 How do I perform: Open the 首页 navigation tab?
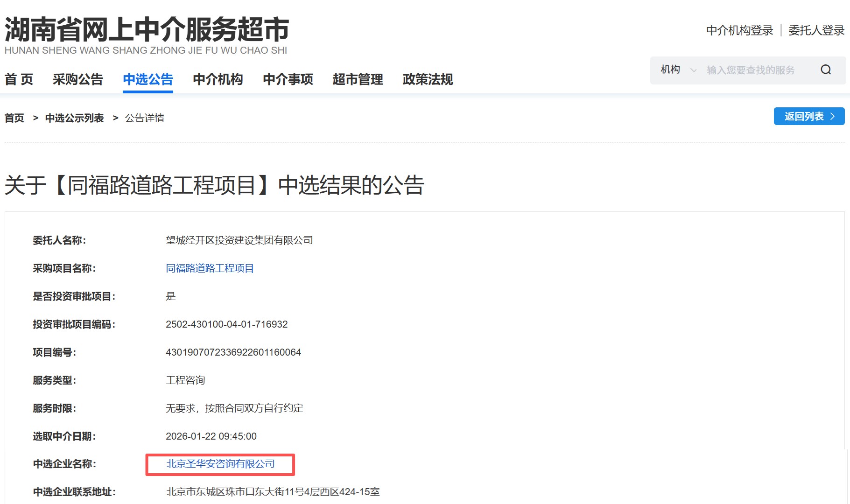coord(19,79)
